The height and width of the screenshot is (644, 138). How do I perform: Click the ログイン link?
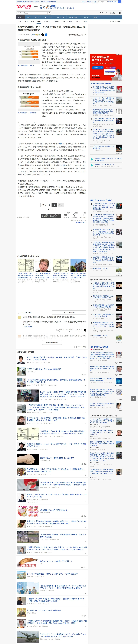click(x=42, y=8)
